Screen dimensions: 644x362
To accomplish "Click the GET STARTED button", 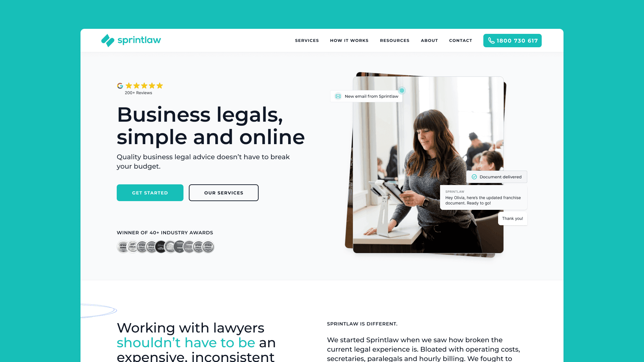I will pyautogui.click(x=150, y=192).
